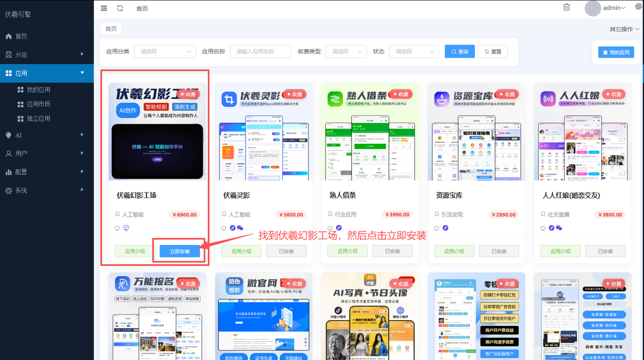The width and height of the screenshot is (644, 360).
Task: Click the WeChat icon on 伏羲灵影 card
Action: (240, 228)
